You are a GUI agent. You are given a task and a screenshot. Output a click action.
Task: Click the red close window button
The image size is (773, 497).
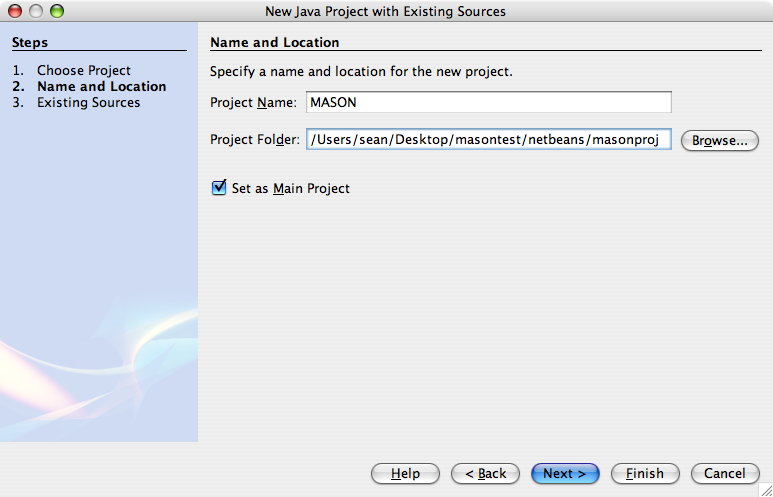(x=14, y=11)
